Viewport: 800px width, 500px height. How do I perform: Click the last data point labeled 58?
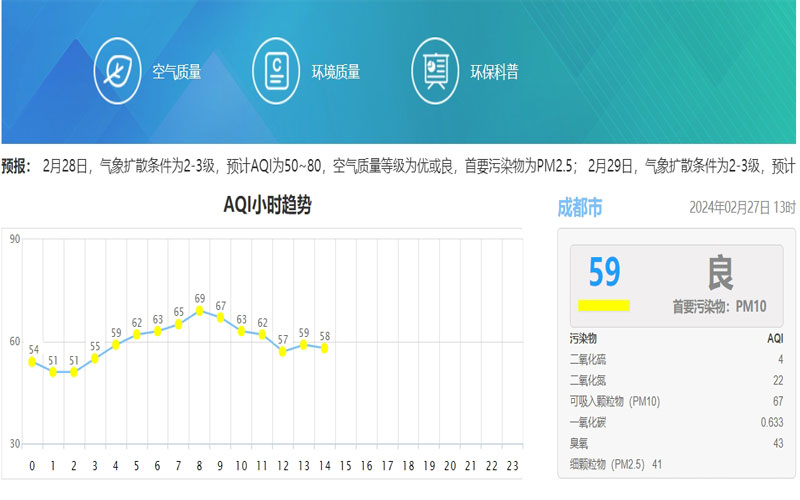click(x=325, y=348)
